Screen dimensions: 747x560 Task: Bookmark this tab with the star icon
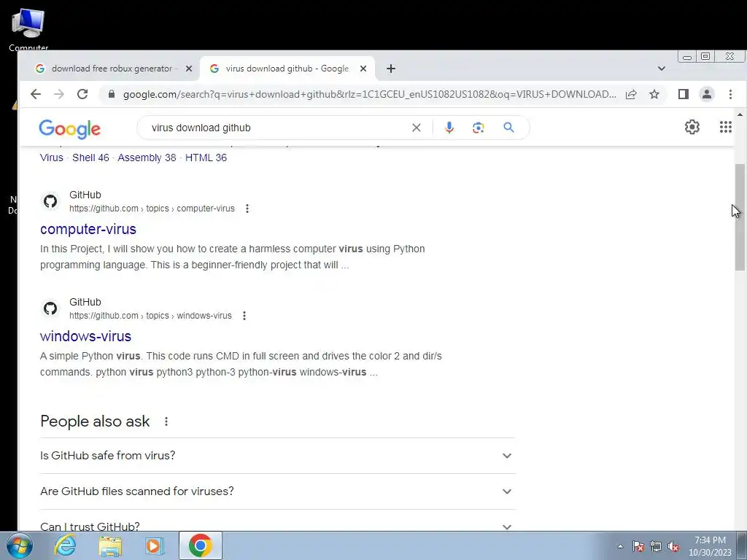[x=654, y=94]
